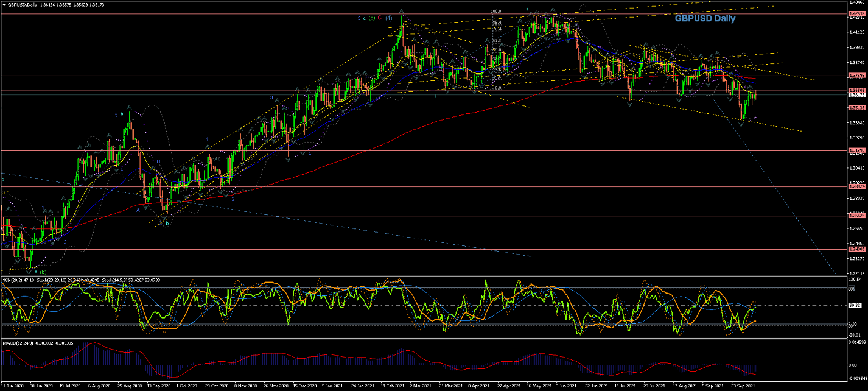Click the (4) wave label near February peak
Image resolution: width=868 pixels, height=391 pixels.
pyautogui.click(x=389, y=18)
